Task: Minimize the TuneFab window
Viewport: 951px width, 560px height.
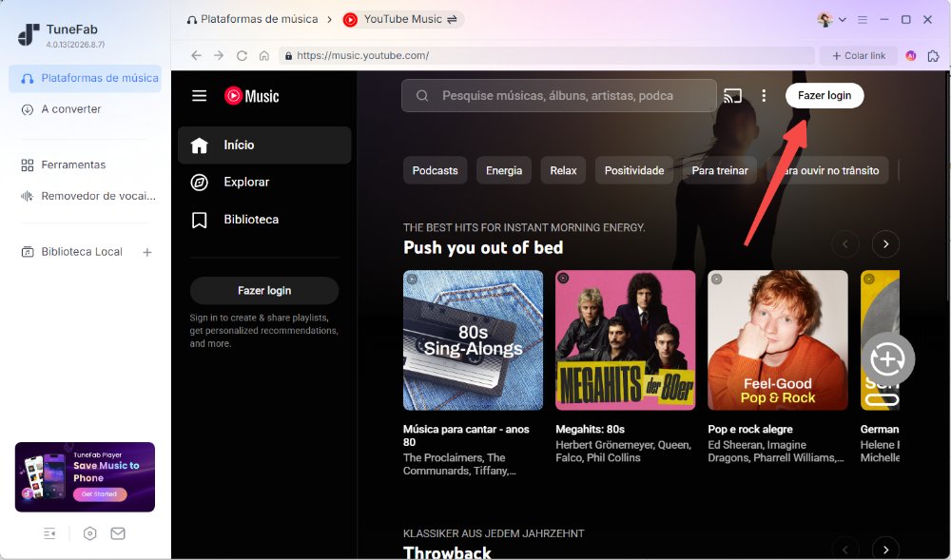Action: [x=884, y=19]
